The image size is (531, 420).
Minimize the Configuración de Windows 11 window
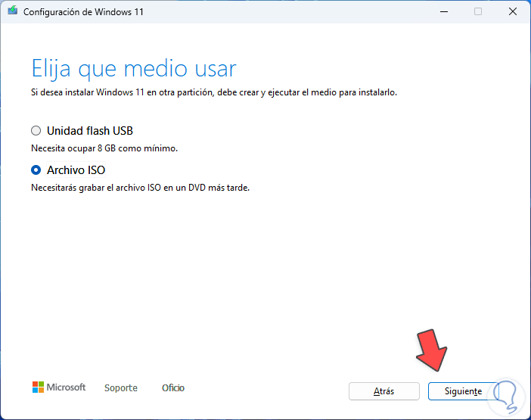pos(444,12)
